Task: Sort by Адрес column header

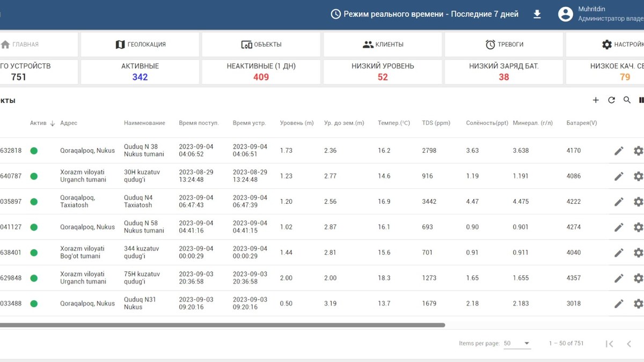Action: click(69, 123)
